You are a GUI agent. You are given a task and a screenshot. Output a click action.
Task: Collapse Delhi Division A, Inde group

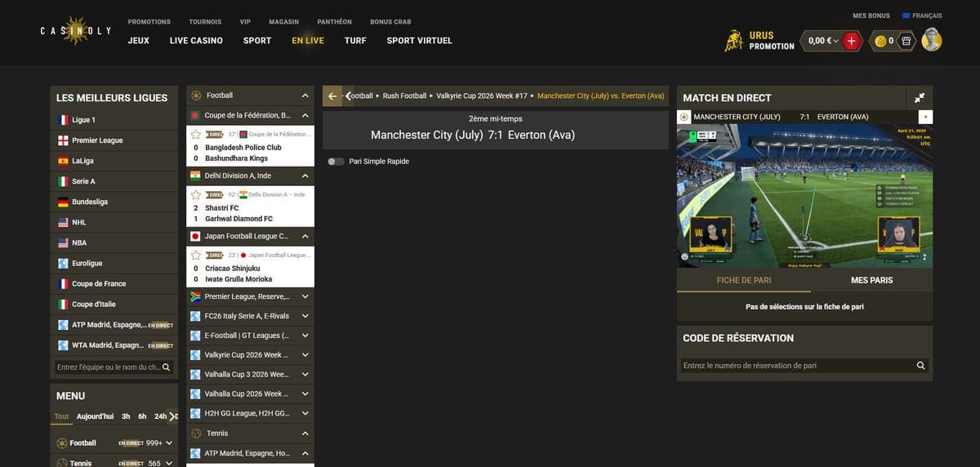point(305,176)
